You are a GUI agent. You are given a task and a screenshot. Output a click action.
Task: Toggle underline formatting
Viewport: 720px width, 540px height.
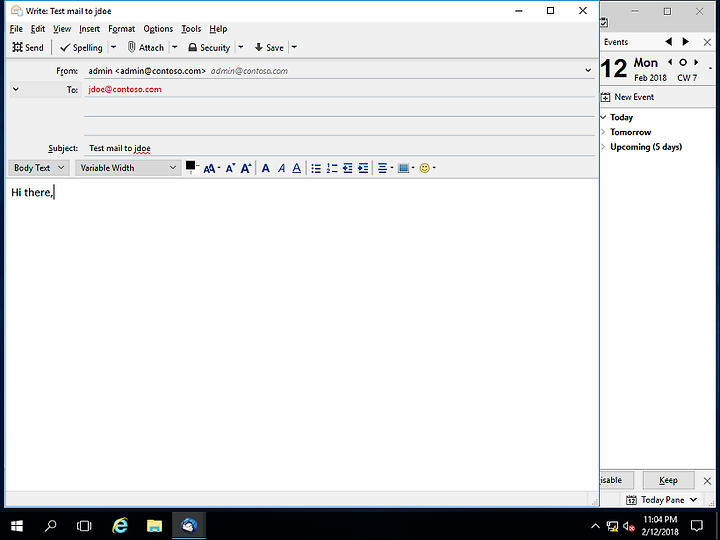point(297,169)
